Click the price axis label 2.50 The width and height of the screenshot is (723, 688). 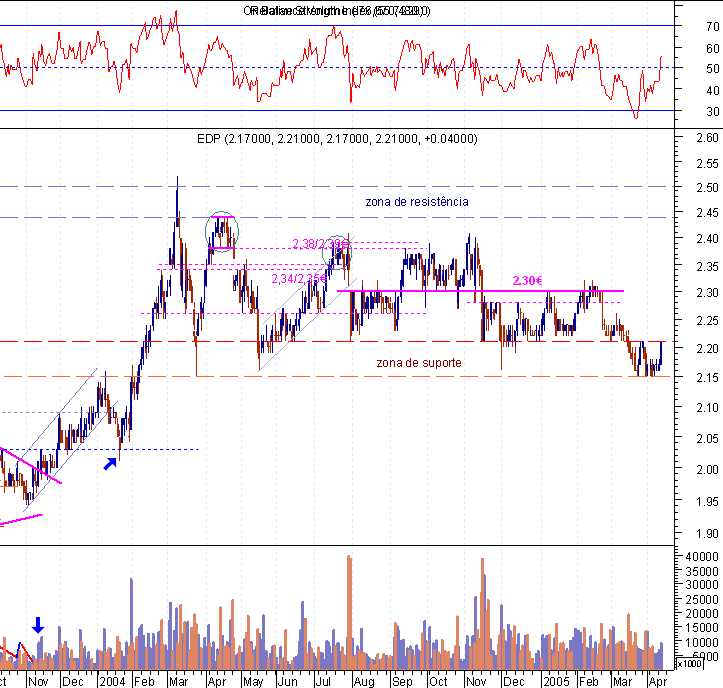[707, 188]
